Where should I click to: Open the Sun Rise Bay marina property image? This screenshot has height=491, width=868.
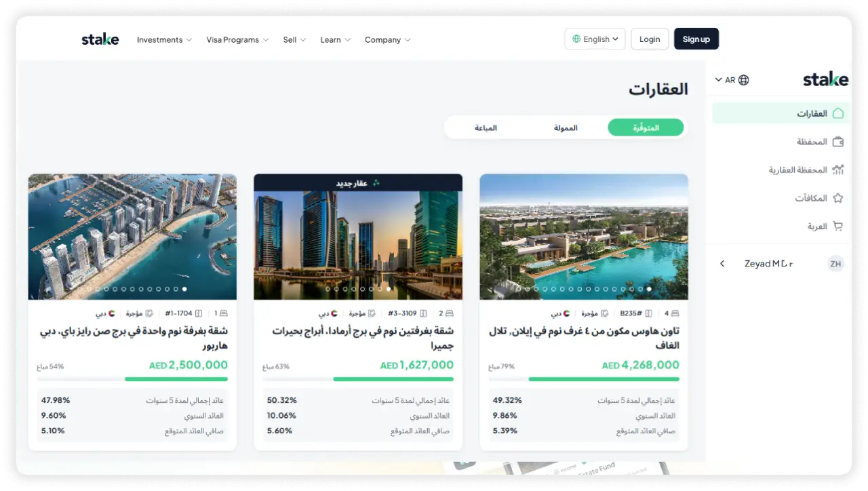coord(132,237)
